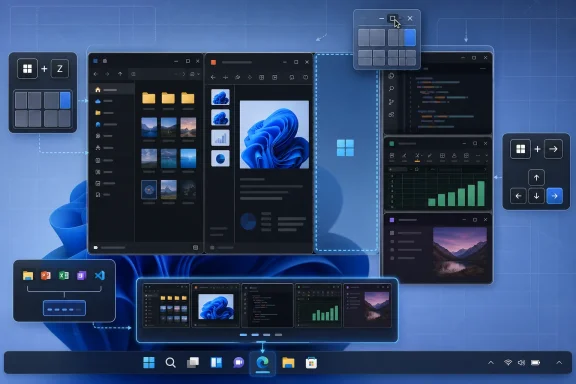Click the Excel icon in the app group panel
This screenshot has height=384, width=576.
(64, 275)
